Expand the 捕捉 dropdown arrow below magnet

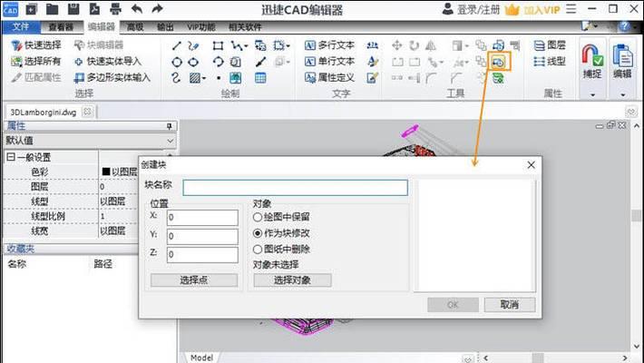(592, 94)
